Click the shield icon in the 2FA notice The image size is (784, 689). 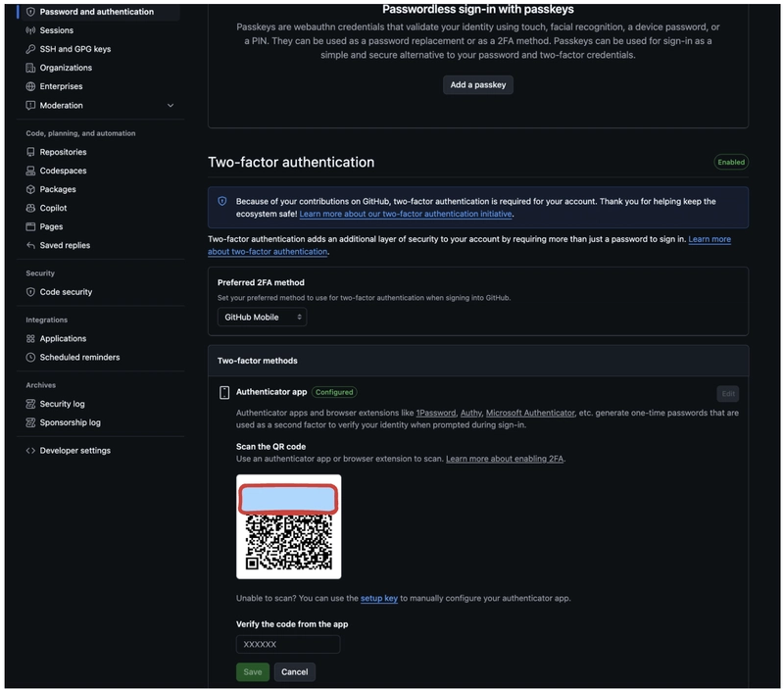coord(222,202)
